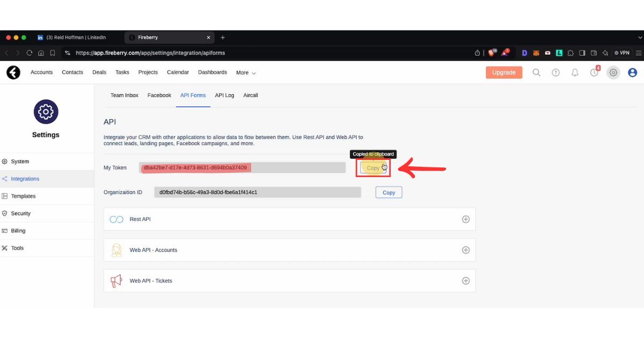Go to Contacts in top navigation

click(x=72, y=72)
